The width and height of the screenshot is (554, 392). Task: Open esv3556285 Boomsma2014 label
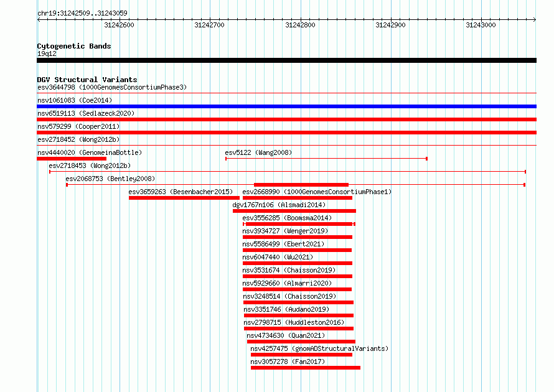tap(287, 218)
